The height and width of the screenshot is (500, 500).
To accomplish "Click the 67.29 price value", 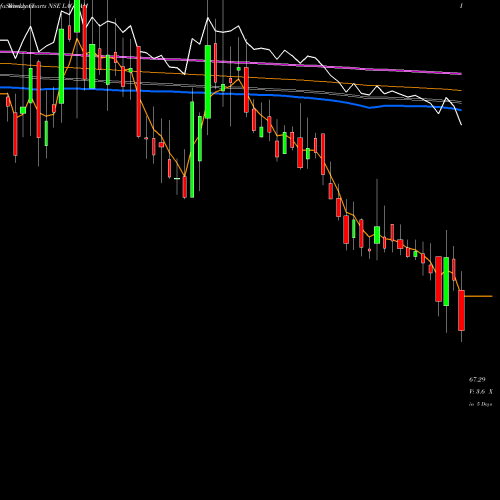I will pyautogui.click(x=477, y=379).
